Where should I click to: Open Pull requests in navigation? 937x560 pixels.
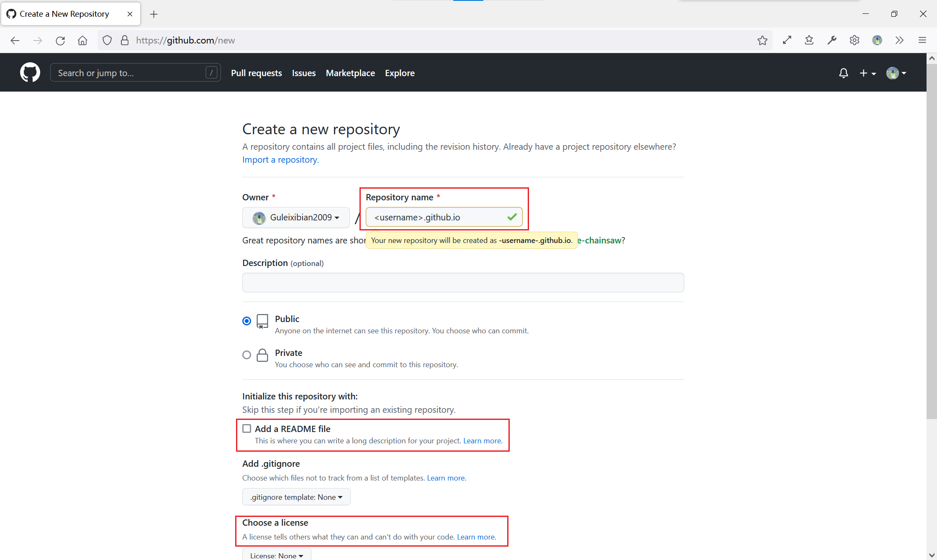256,73
